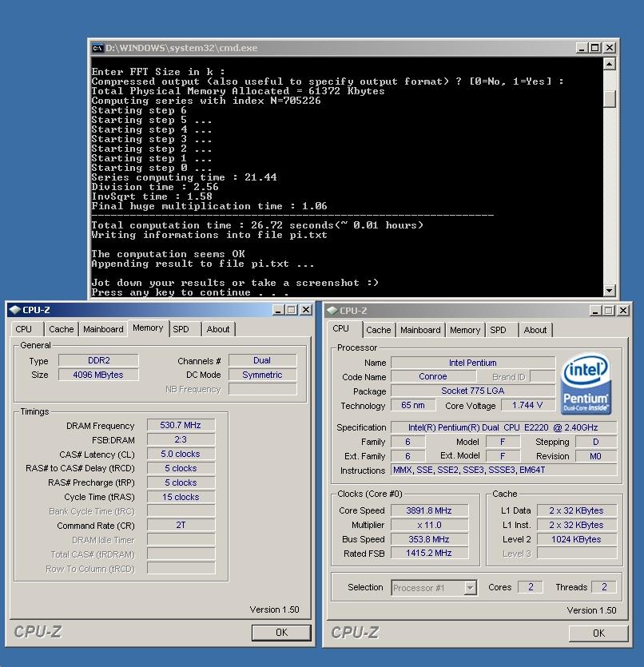This screenshot has height=667, width=644.
Task: Click the Rated FSB 1415.2 MHz value
Action: (x=429, y=553)
